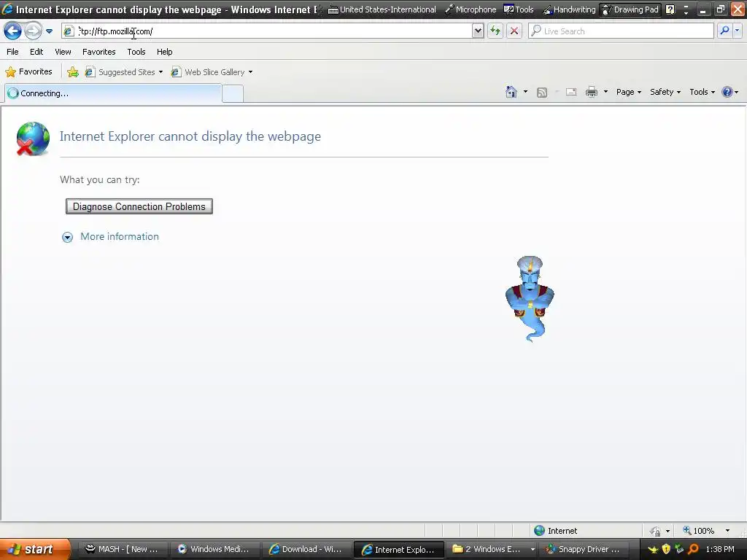
Task: Click the Drawing Pad button
Action: (630, 9)
